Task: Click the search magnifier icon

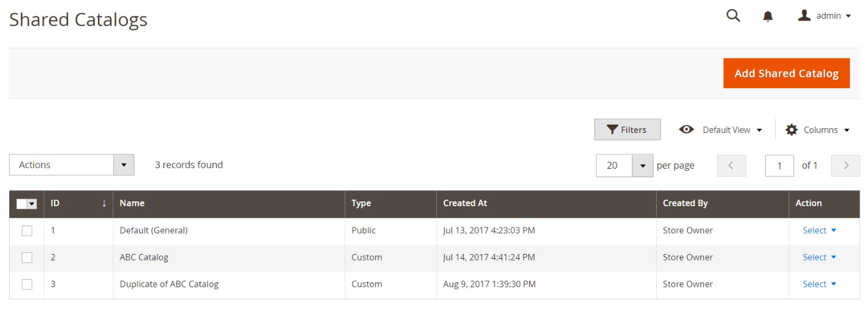Action: 733,16
